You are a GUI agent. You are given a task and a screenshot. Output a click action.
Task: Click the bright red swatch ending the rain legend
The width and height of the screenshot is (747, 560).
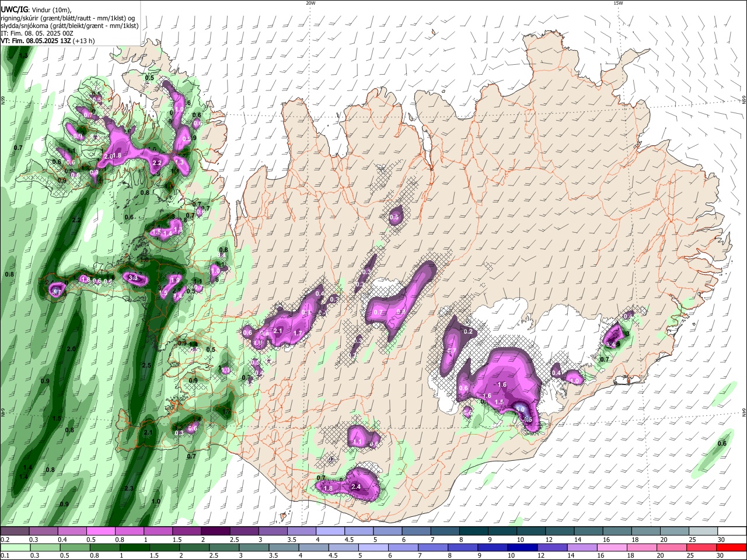tap(731, 547)
